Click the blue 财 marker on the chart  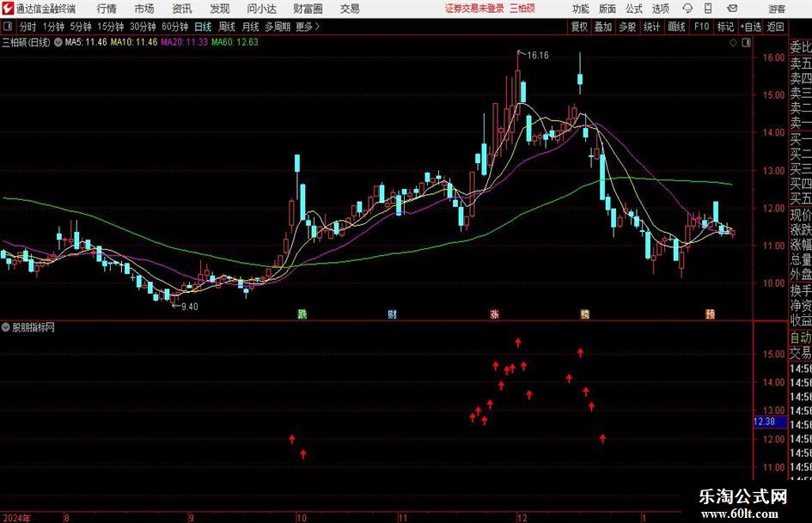pos(392,313)
